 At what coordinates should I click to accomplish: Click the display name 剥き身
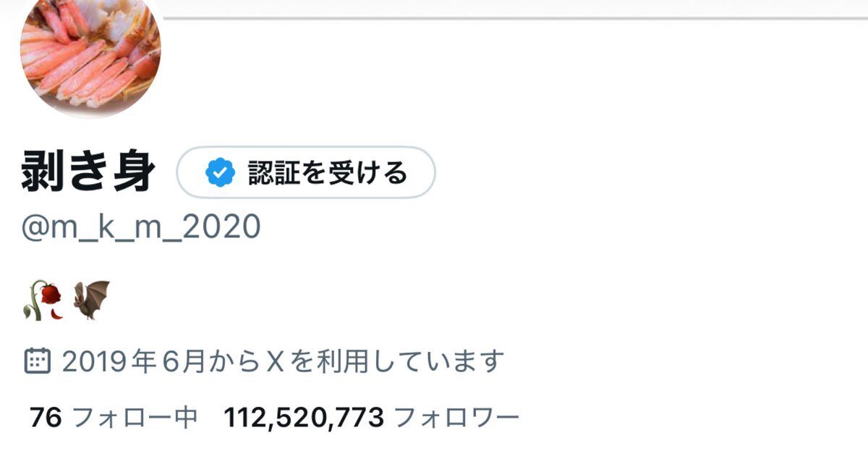tap(87, 173)
